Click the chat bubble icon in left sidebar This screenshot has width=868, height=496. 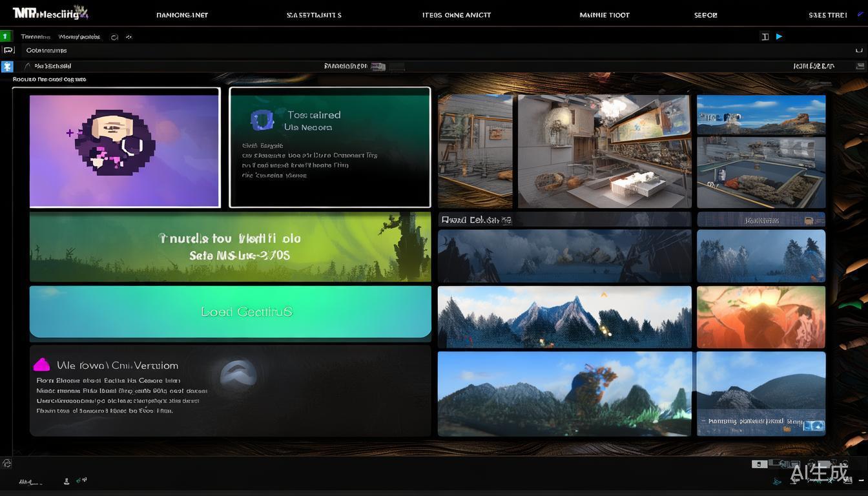[7, 50]
